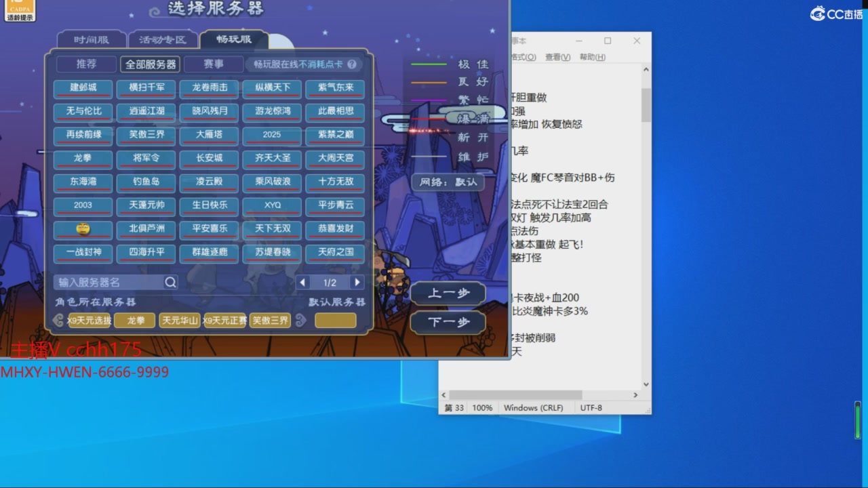Screen dimensions: 868x488
Task: Choose the 紫禁之巅 server
Action: click(336, 135)
